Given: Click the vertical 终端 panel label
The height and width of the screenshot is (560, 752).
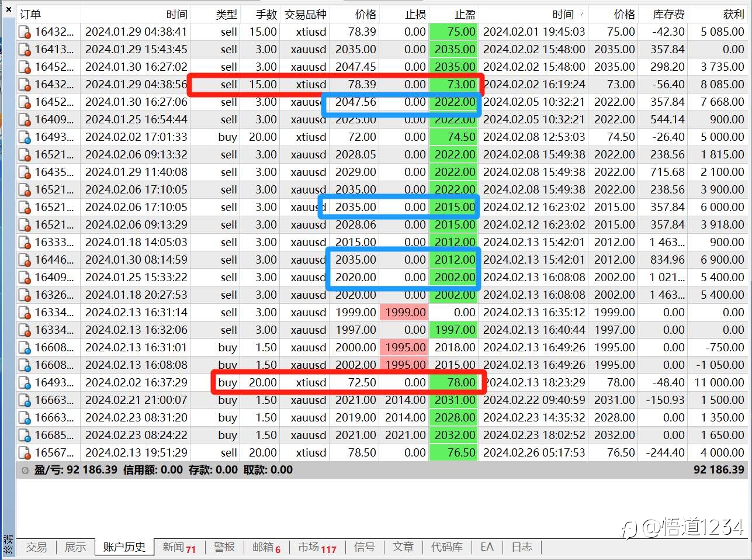Looking at the screenshot, I should tap(8, 544).
